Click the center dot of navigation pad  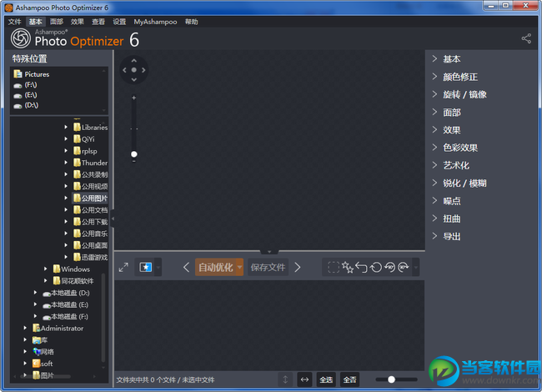pyautogui.click(x=134, y=70)
